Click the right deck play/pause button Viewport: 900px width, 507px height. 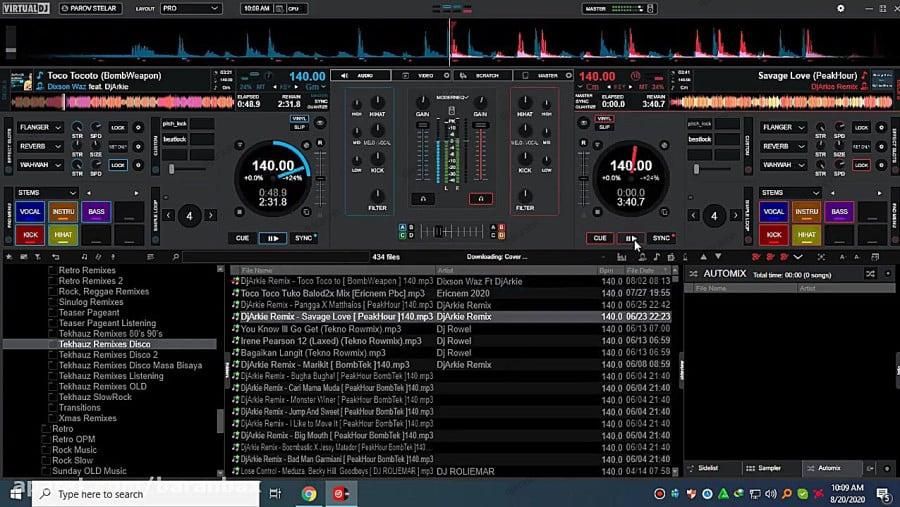[630, 238]
